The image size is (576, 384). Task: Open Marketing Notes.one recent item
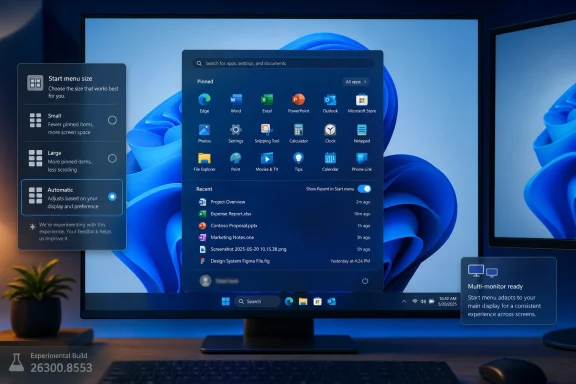tap(284, 237)
